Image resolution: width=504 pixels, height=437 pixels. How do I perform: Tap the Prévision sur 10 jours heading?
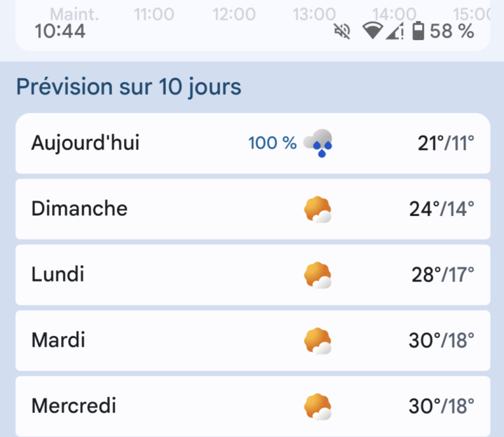point(129,87)
